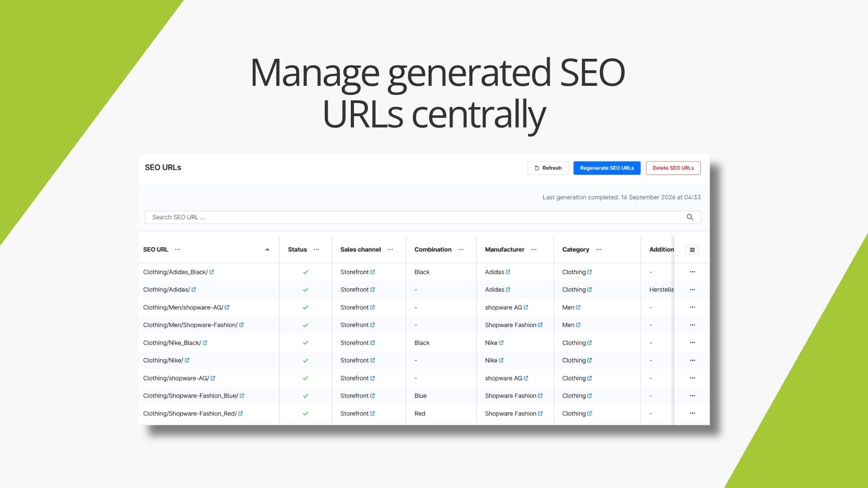
Task: Open external link for Clothing/Men/Shopware-Fashion/ URL
Action: 241,325
